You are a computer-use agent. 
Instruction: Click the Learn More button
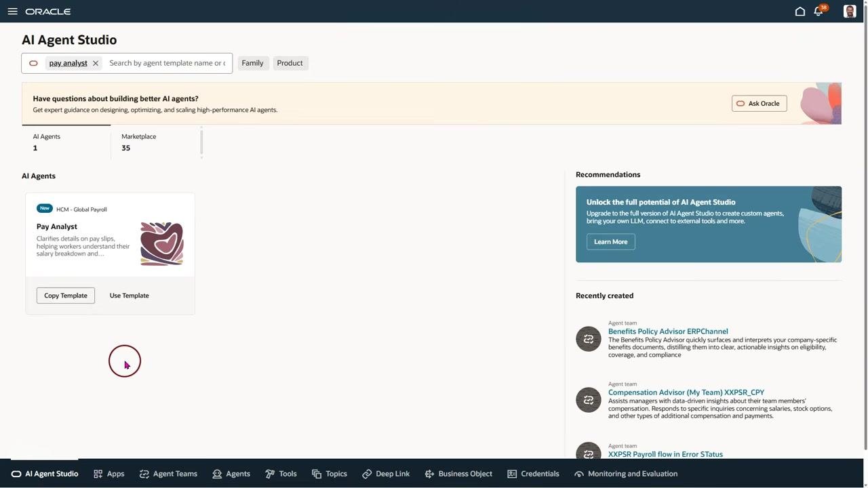pos(610,242)
